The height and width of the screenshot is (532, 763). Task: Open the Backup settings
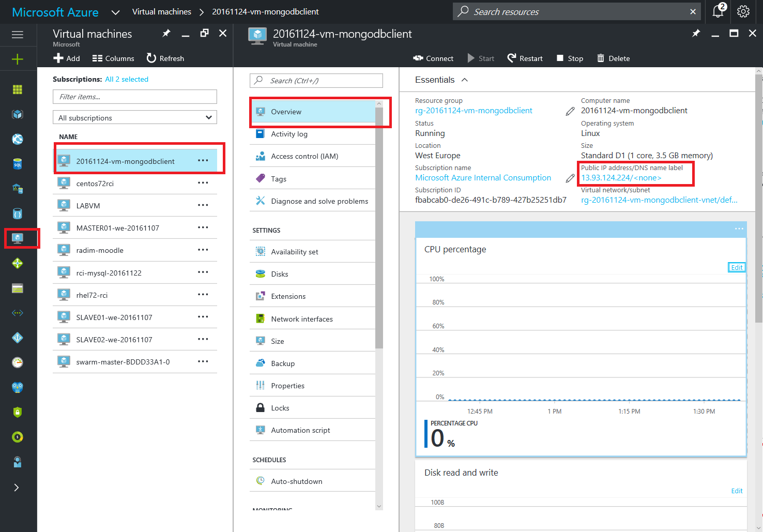pyautogui.click(x=313, y=363)
